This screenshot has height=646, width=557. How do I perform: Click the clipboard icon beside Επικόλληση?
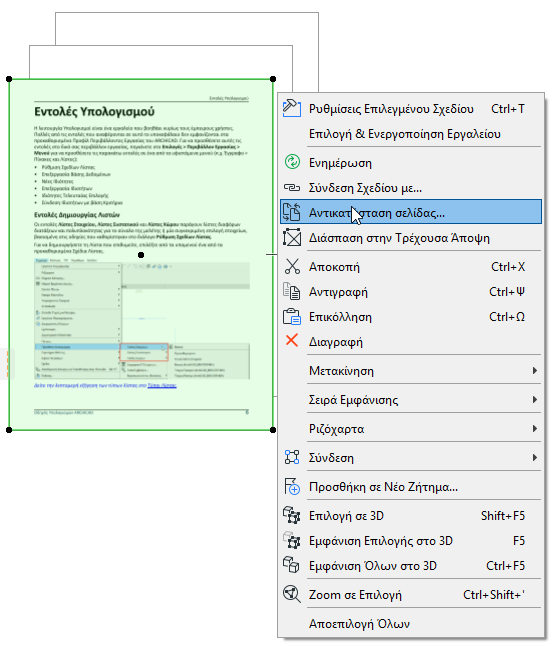292,316
